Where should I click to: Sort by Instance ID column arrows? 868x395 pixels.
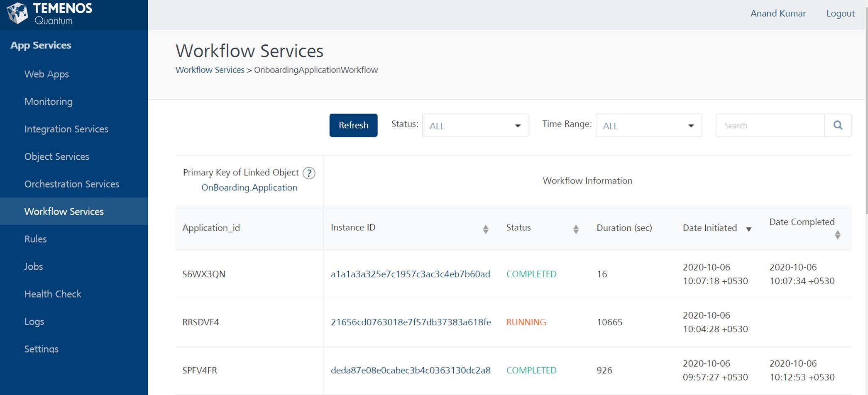(x=485, y=229)
